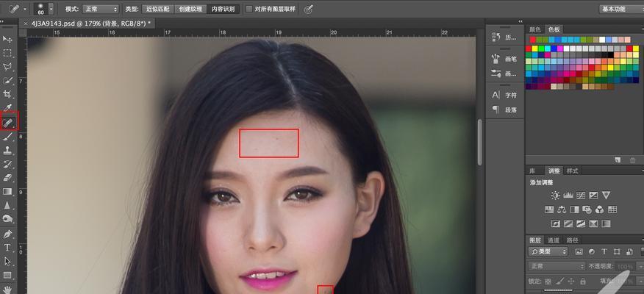Open the 模式 mode dropdown
This screenshot has width=644, height=294.
coord(101,9)
